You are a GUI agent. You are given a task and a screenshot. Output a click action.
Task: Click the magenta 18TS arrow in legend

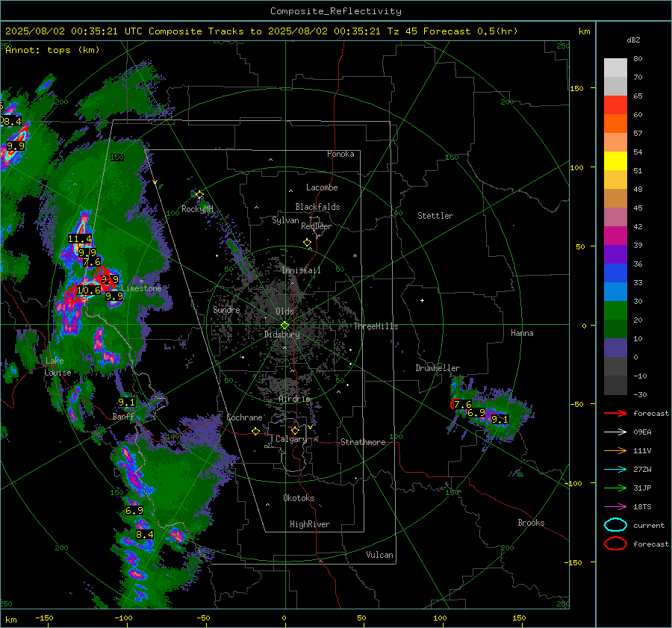click(615, 507)
